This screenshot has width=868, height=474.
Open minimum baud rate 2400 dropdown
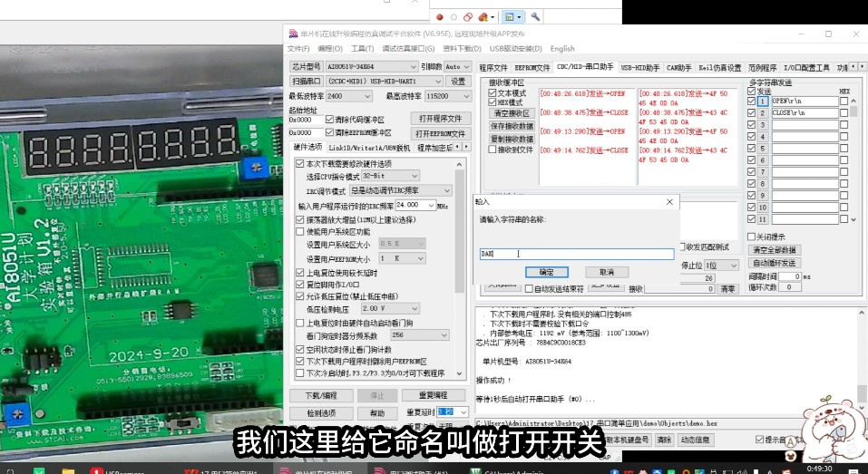click(x=349, y=96)
